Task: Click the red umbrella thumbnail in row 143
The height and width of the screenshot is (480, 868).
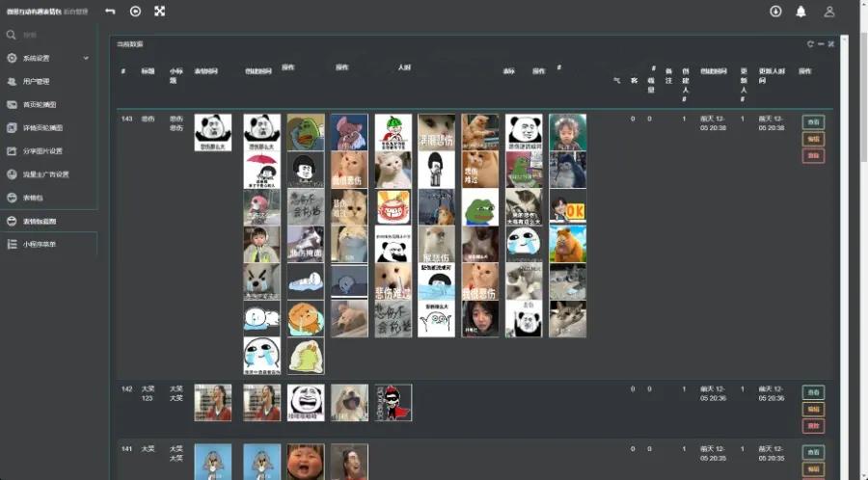Action: point(261,170)
